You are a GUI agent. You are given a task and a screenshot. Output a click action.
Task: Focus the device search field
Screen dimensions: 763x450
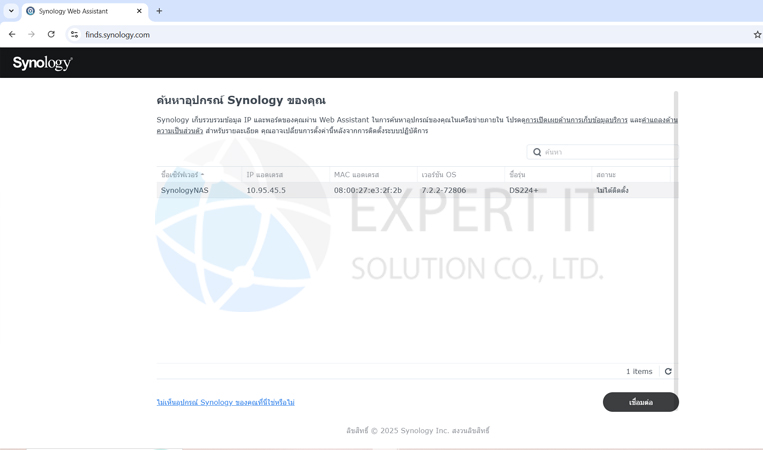(602, 152)
